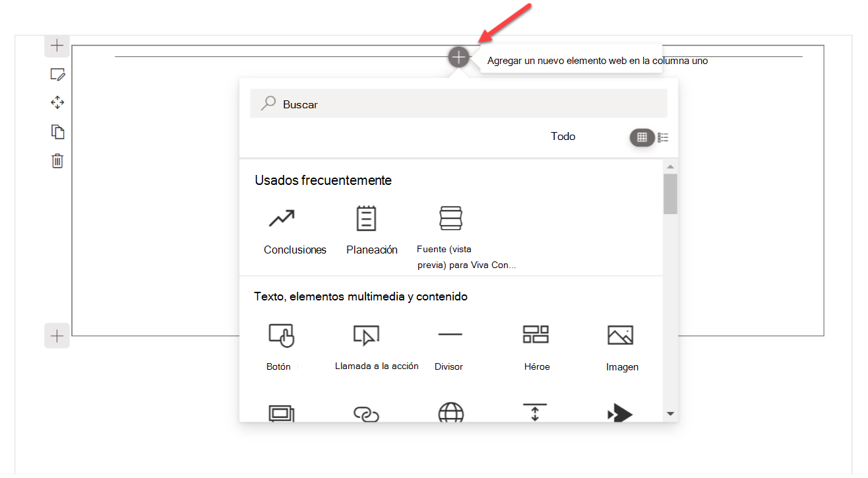The width and height of the screenshot is (868, 478).
Task: Click the Héroe label
Action: (537, 366)
